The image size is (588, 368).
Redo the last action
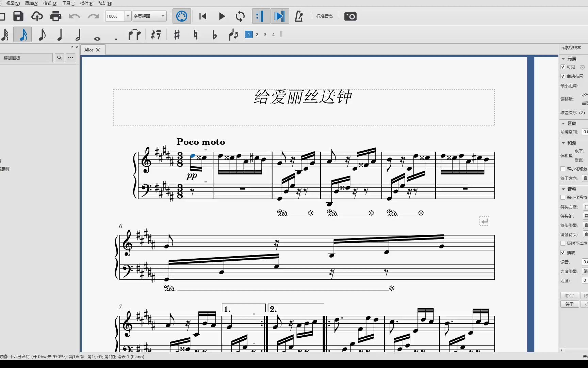coord(93,16)
